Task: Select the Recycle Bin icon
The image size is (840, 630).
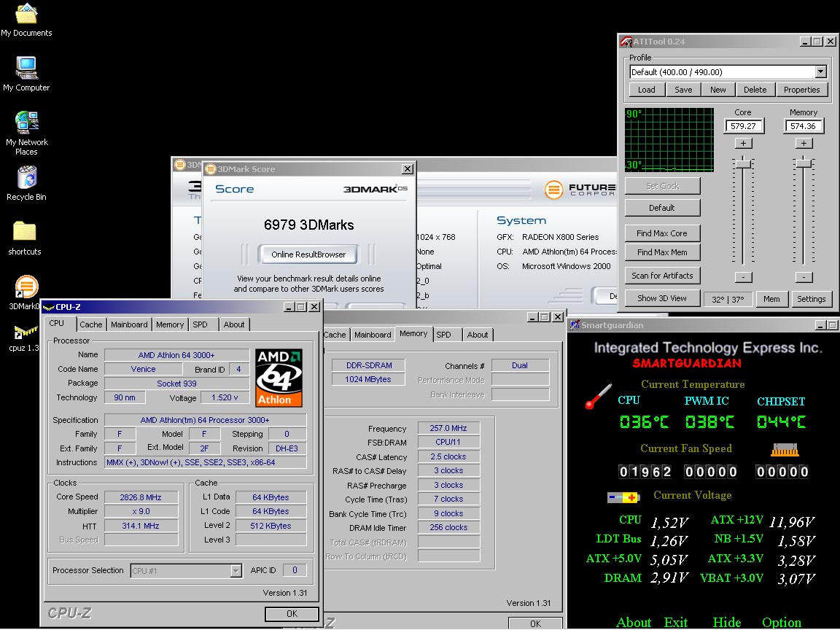Action: (x=26, y=183)
